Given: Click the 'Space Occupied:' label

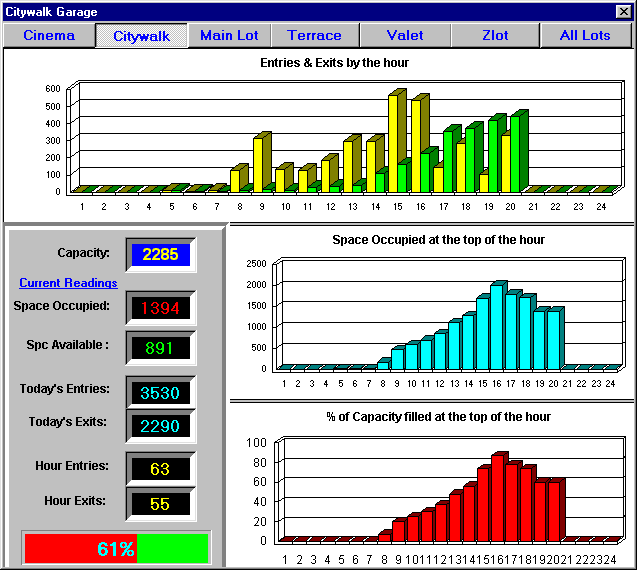Looking at the screenshot, I should coord(61,306).
